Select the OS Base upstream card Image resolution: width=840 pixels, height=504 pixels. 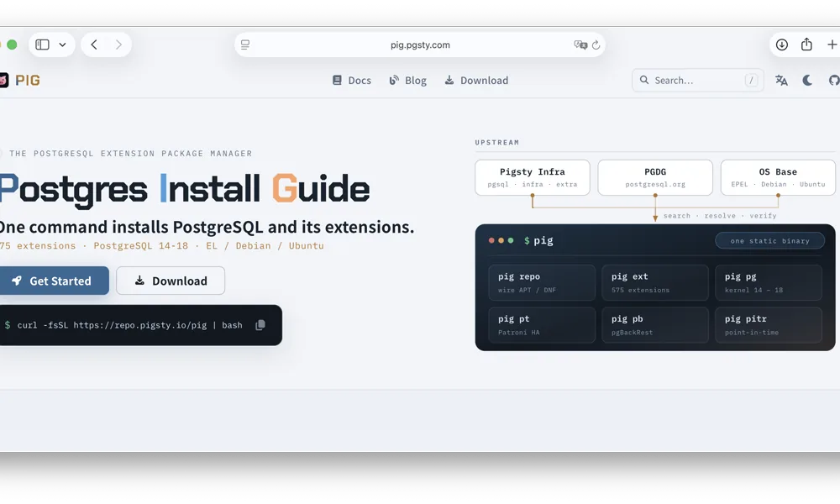[x=778, y=177]
